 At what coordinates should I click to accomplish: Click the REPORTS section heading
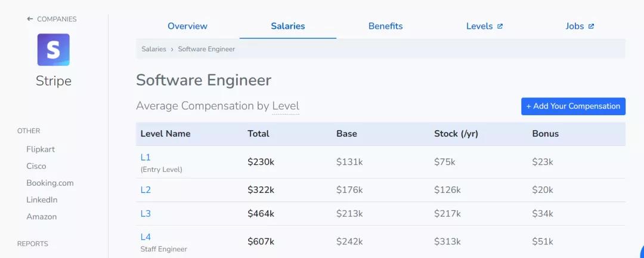32,244
